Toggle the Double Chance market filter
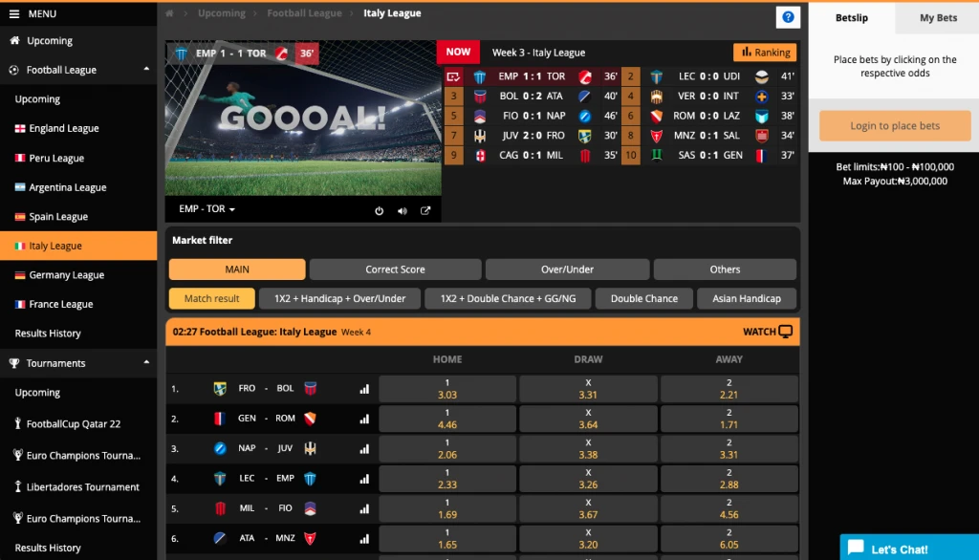Screen dimensions: 979x560 tap(643, 299)
